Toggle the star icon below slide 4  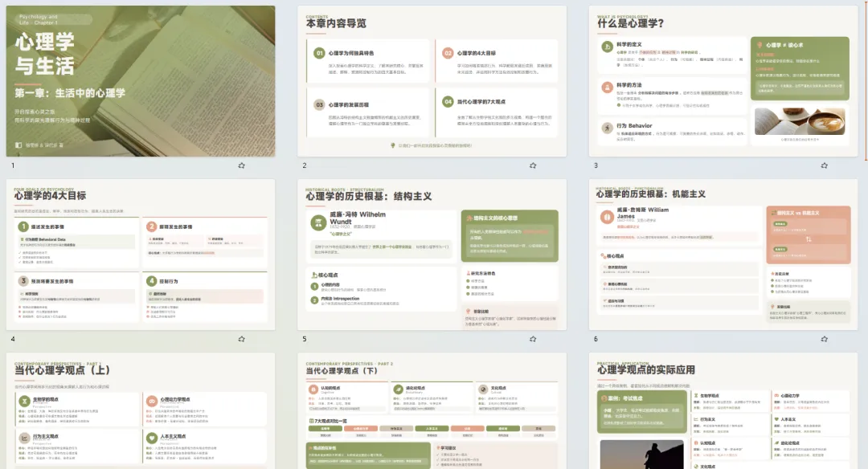point(241,339)
